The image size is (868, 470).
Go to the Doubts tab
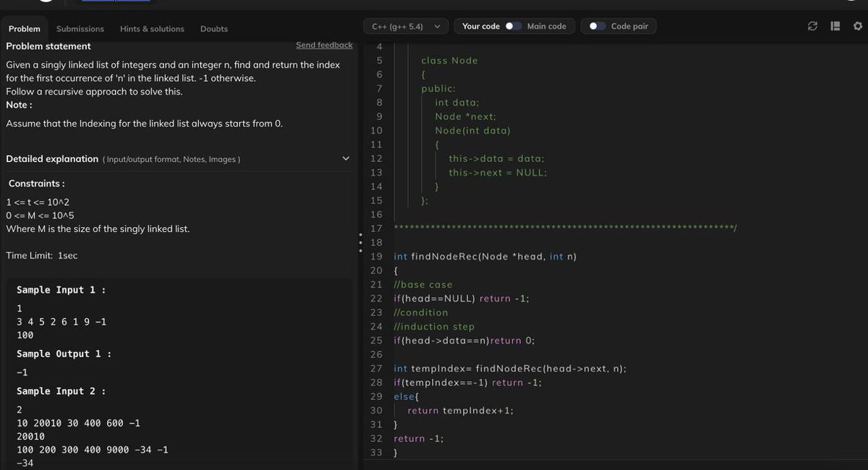pos(214,29)
